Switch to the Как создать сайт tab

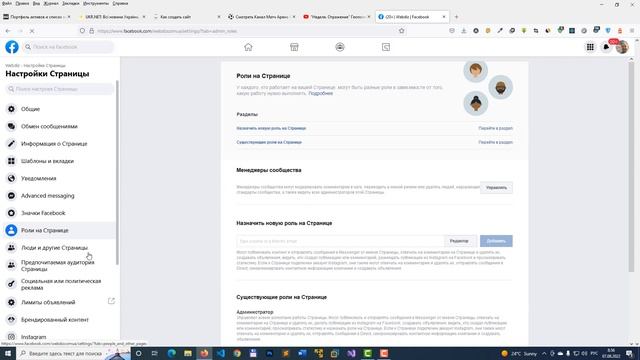(186, 17)
